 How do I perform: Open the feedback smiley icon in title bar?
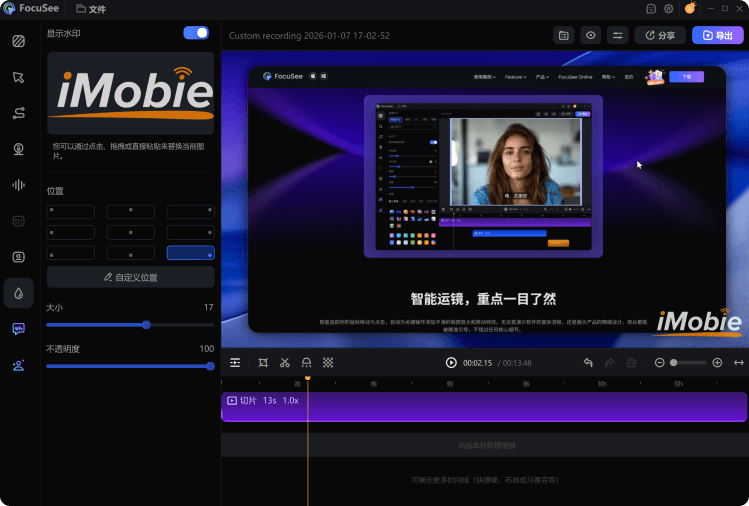[x=651, y=9]
